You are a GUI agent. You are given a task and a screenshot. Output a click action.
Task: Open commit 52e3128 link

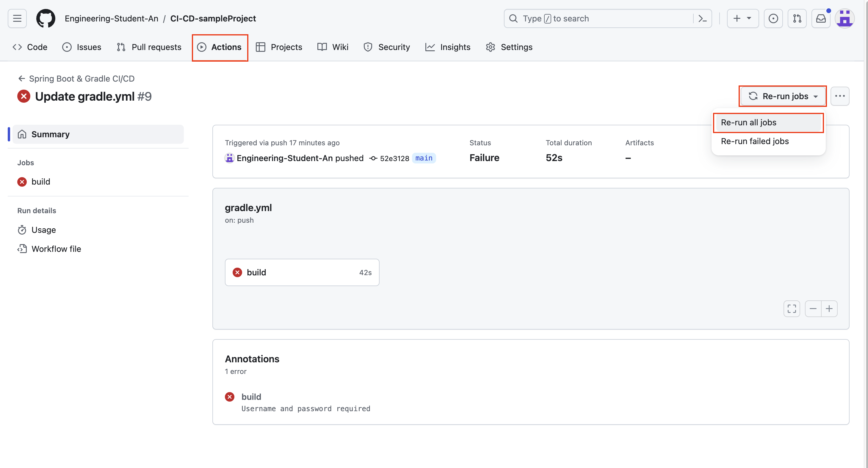coord(394,158)
